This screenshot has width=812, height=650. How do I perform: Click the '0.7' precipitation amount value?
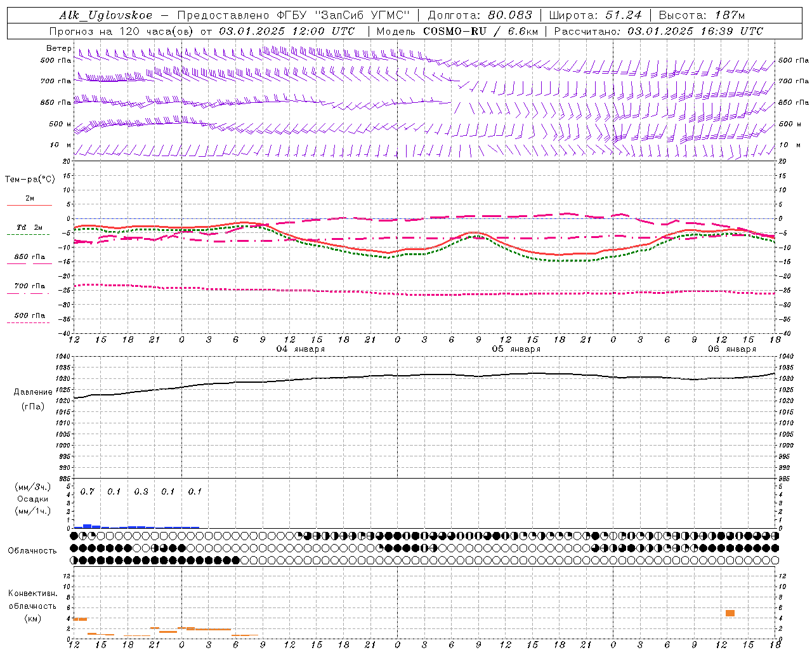point(88,492)
